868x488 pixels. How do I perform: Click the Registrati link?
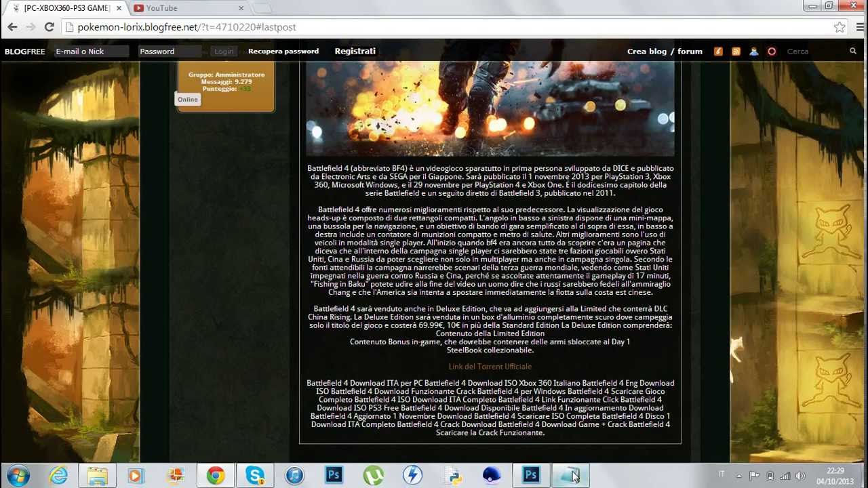[x=355, y=51]
